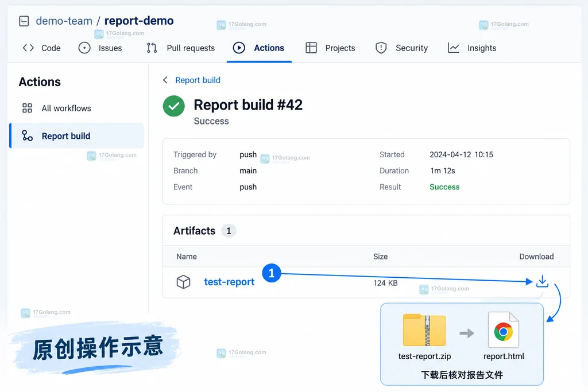
Task: Click the Artifacts count badge 1
Action: 229,231
